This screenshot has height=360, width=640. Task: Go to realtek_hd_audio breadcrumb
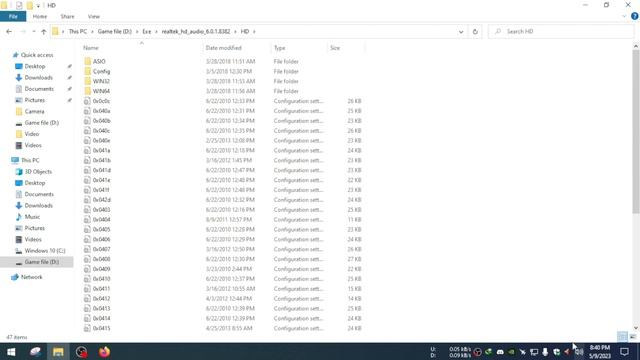tap(196, 31)
